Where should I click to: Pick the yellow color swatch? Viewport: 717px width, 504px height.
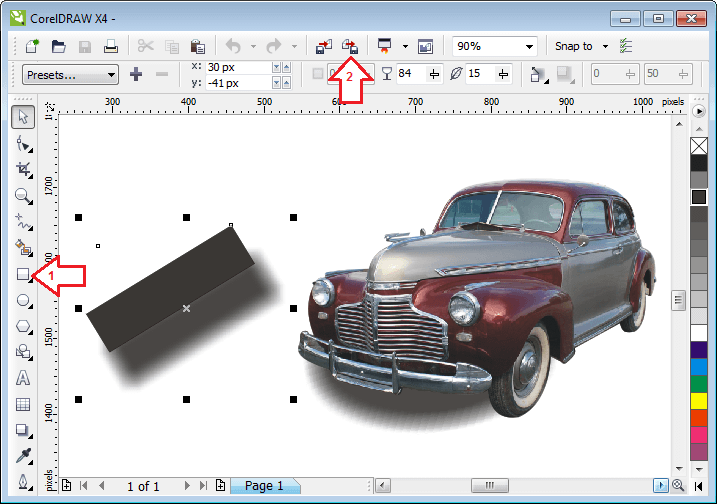tap(699, 401)
